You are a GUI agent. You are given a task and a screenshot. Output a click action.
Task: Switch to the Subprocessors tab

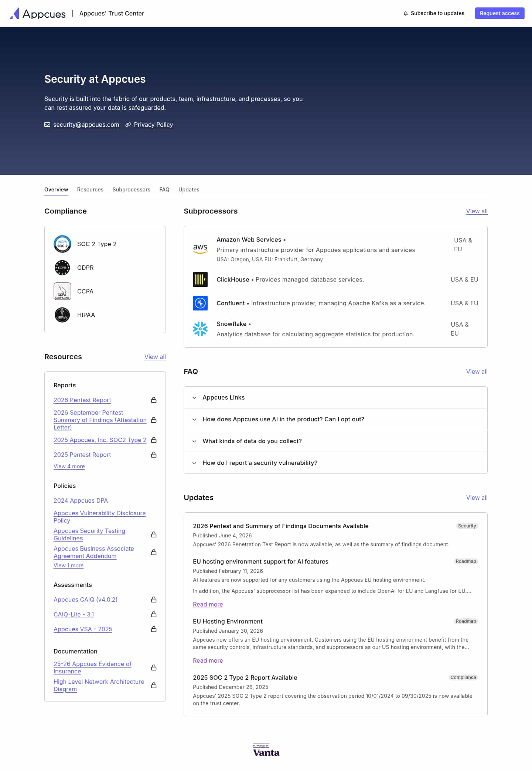click(131, 190)
